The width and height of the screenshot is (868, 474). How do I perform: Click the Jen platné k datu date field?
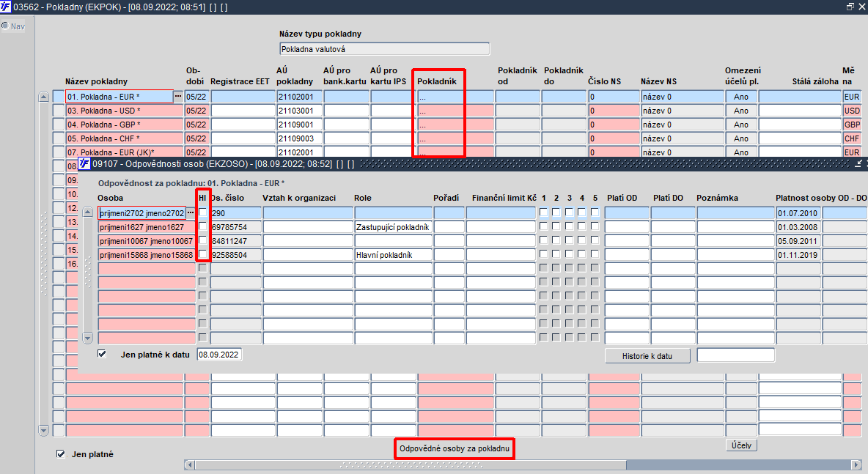[219, 355]
